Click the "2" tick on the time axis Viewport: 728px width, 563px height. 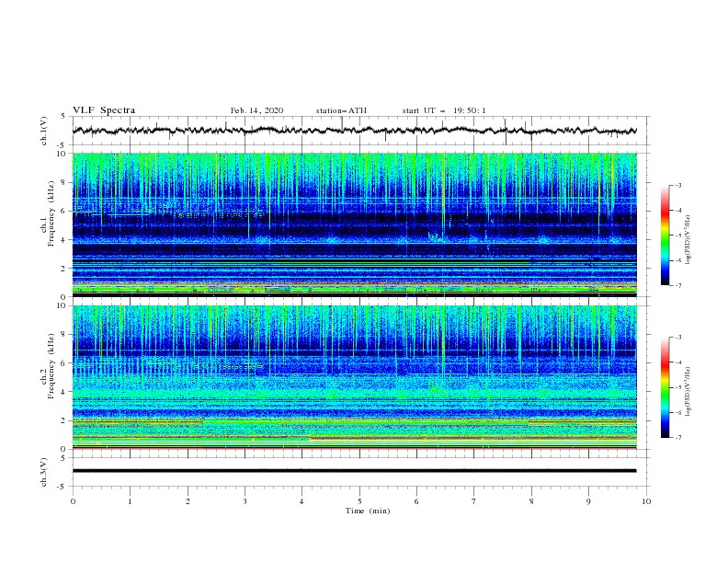pyautogui.click(x=188, y=501)
